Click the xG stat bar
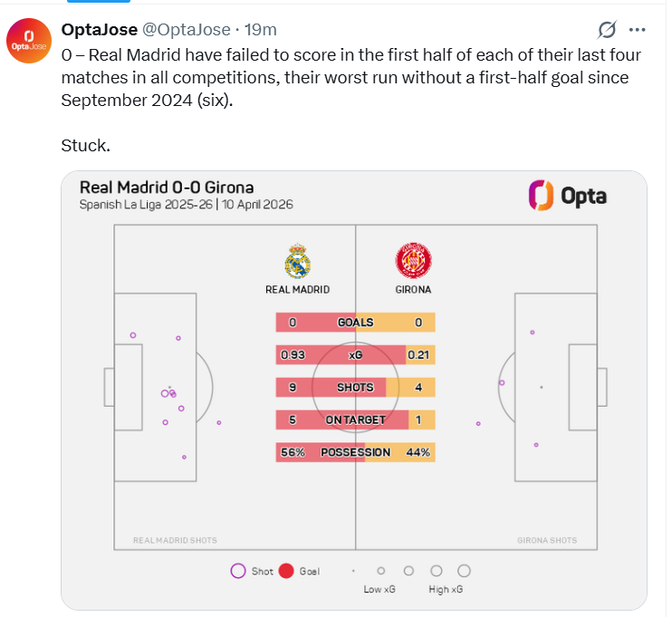Viewport: 672px width, 617px height. [x=355, y=355]
